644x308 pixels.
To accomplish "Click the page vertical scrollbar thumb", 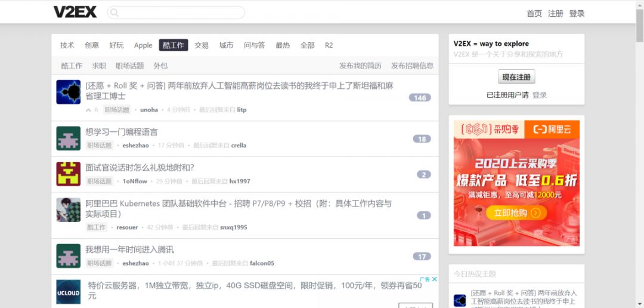I will tap(640, 24).
